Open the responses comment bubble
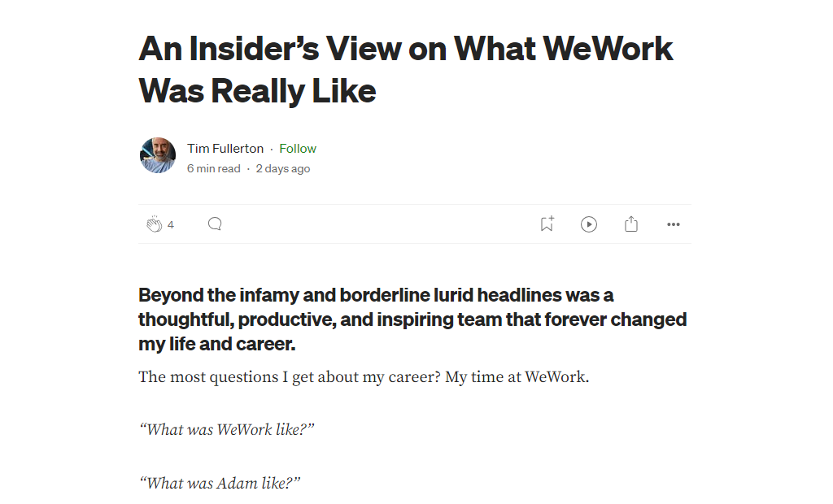This screenshot has width=833, height=504. click(x=215, y=224)
